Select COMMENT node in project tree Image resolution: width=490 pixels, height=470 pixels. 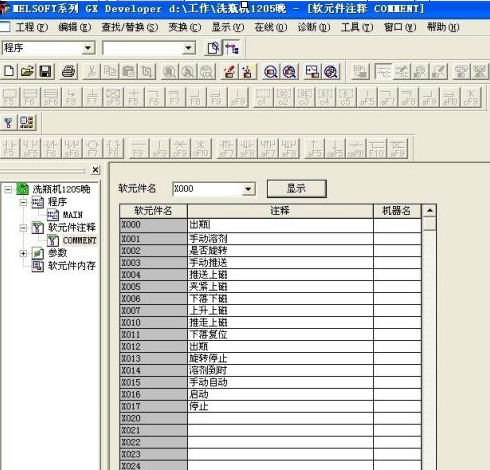pyautogui.click(x=79, y=240)
